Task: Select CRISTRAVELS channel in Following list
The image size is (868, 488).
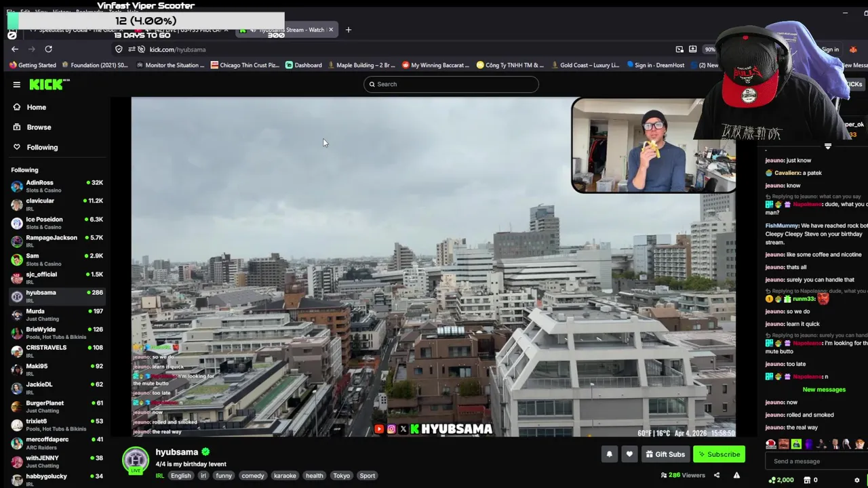Action: 57,350
